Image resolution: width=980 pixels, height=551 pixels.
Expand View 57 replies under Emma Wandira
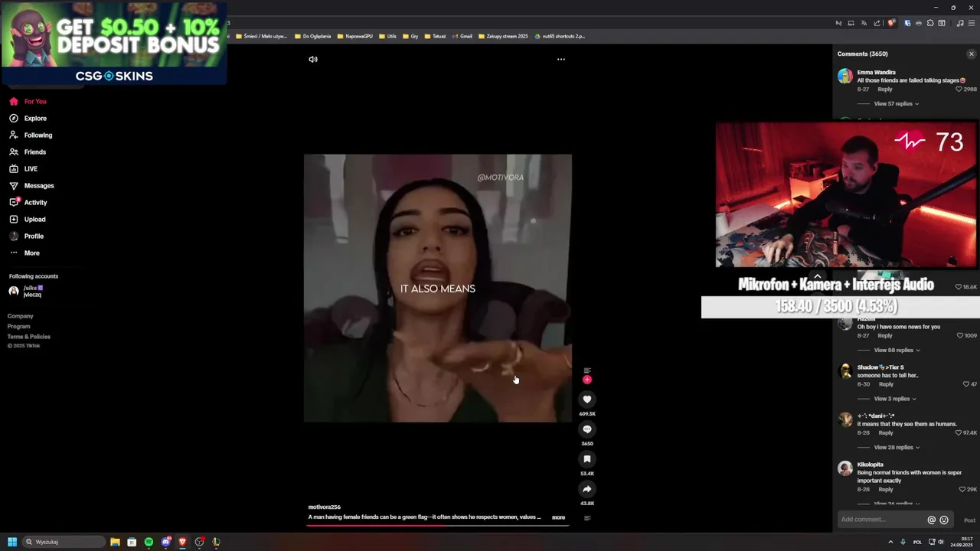[x=896, y=103]
